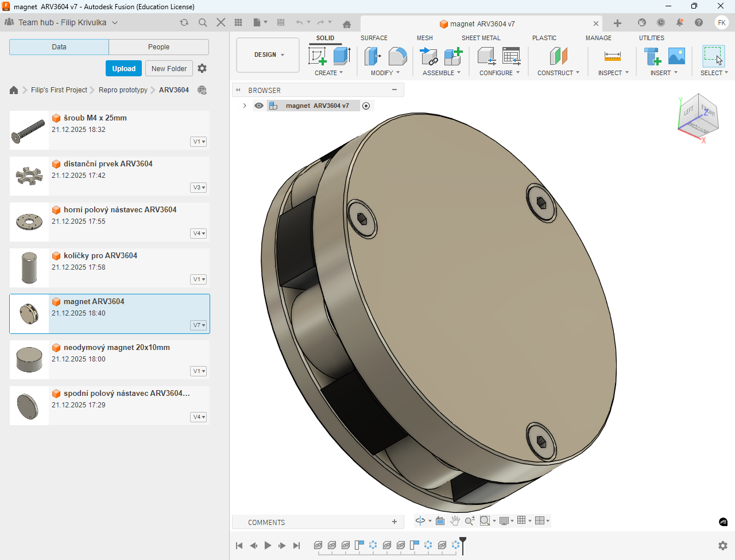735x560 pixels.
Task: Open the šroub M4 x 25mm thumbnail
Action: click(29, 130)
